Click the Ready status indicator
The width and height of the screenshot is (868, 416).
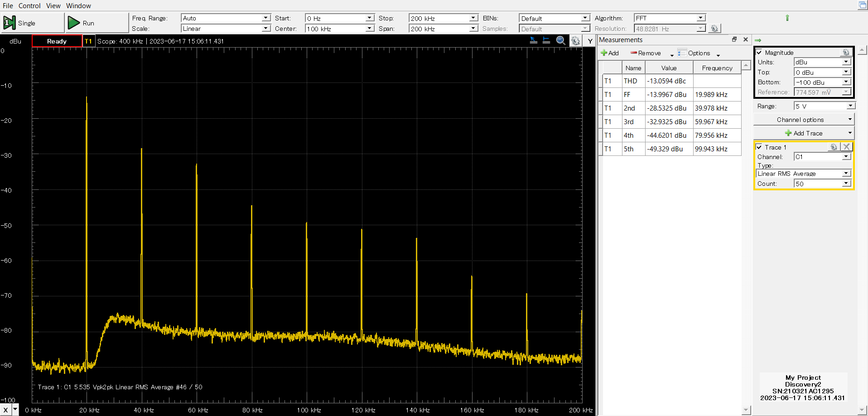57,41
